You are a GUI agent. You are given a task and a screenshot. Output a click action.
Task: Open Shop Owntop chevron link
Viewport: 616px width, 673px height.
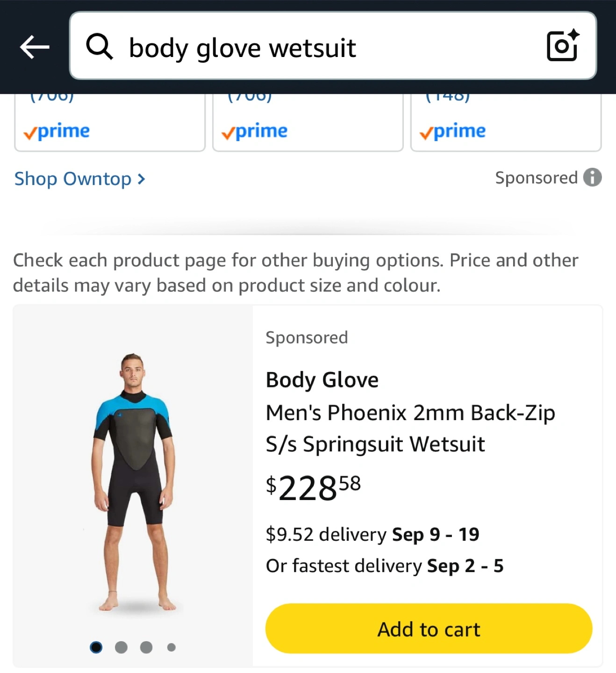click(80, 179)
